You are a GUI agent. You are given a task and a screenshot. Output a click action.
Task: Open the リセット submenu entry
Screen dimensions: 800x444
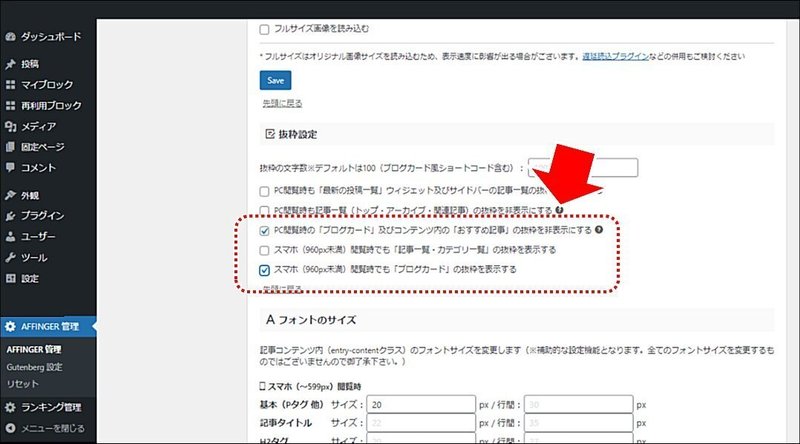[22, 384]
